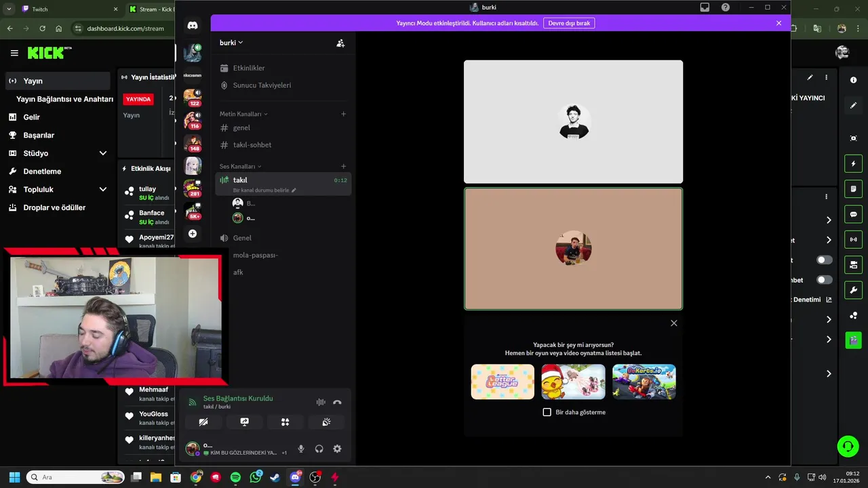Open WhatsApp from the taskbar
868x488 pixels.
pyautogui.click(x=255, y=477)
